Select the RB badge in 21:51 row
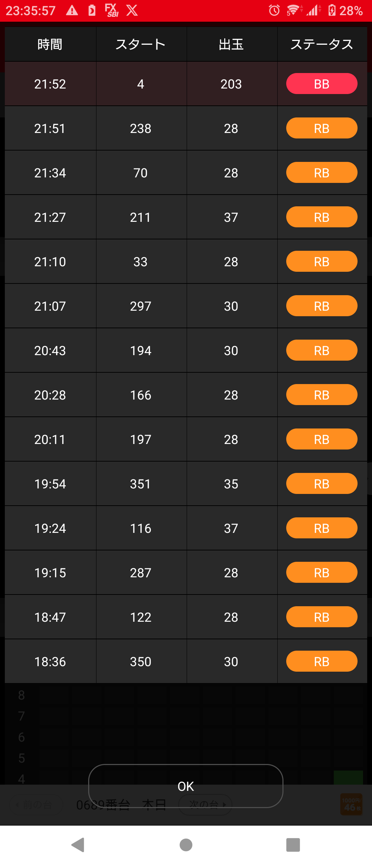 [x=322, y=128]
